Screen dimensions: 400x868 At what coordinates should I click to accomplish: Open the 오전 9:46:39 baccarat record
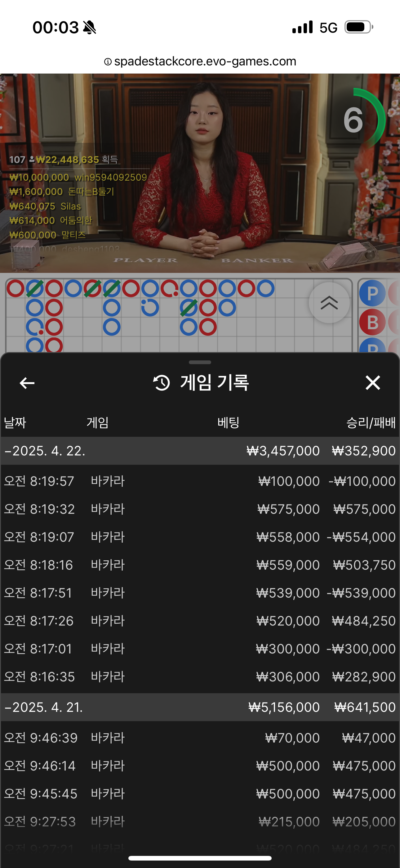pyautogui.click(x=200, y=738)
